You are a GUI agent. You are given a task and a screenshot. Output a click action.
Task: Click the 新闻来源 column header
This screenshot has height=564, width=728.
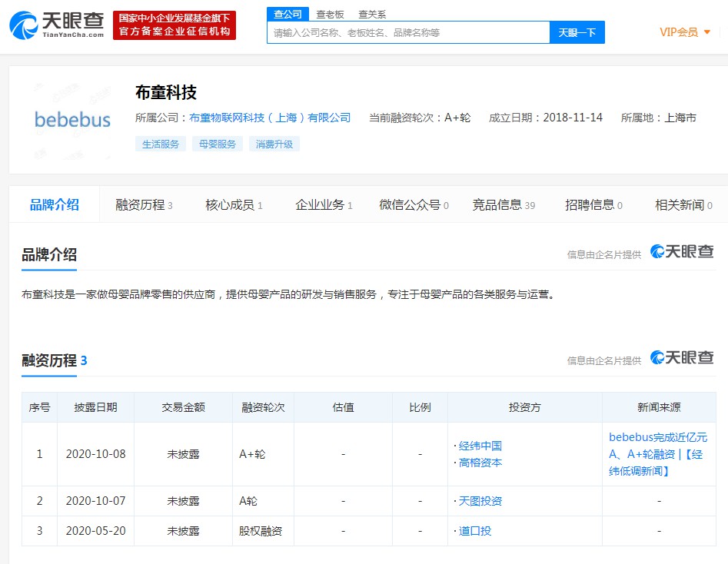(660, 407)
